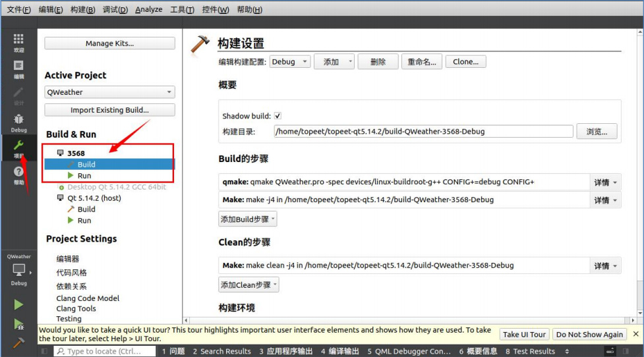
Task: Open the Welcome mode grid icon
Action: [x=18, y=42]
